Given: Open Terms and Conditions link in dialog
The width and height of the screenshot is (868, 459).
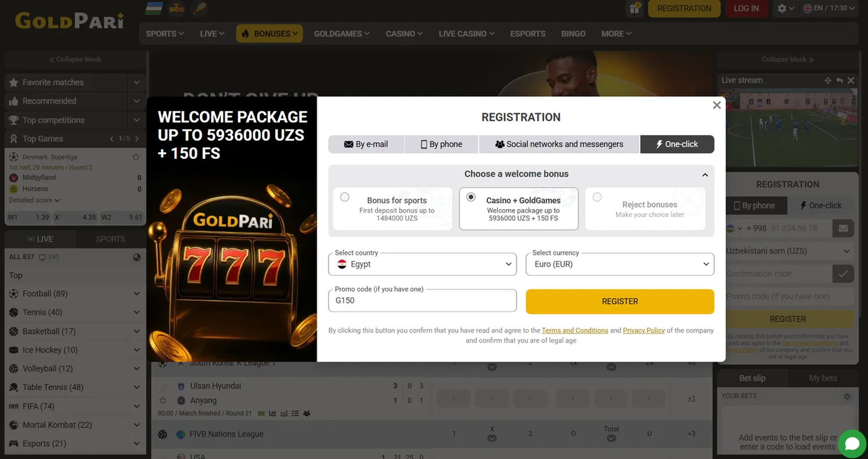Looking at the screenshot, I should (575, 331).
